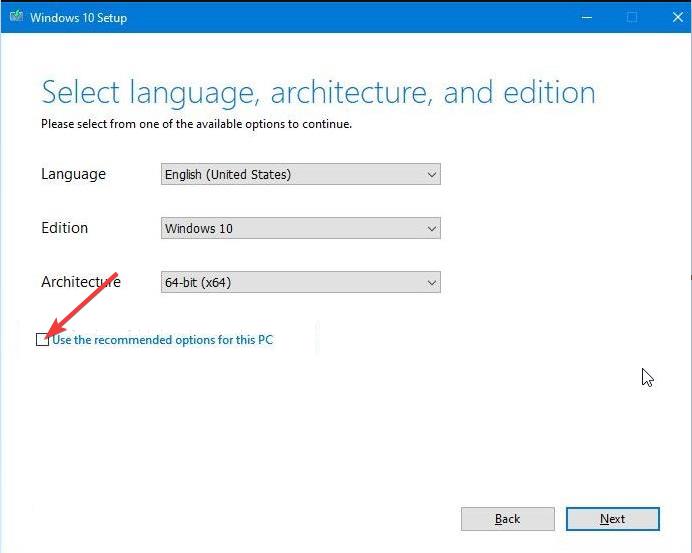The height and width of the screenshot is (553, 692).
Task: Expand the Edition dropdown chevron
Action: 432,228
